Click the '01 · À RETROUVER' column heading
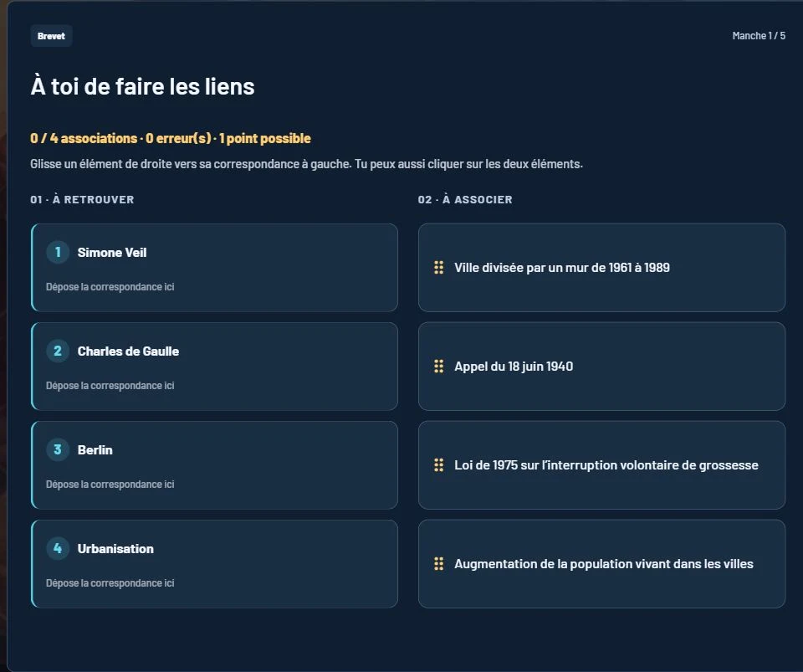The height and width of the screenshot is (672, 803). point(82,200)
